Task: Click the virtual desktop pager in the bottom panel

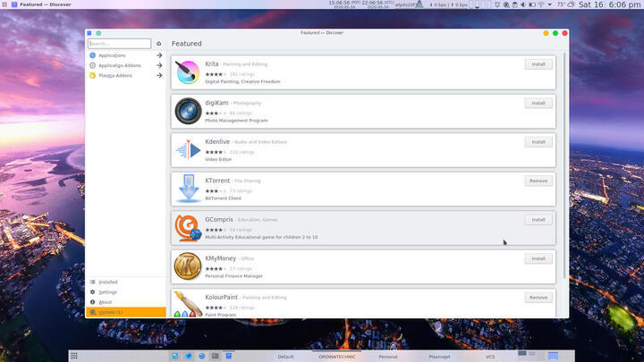Action: [530, 356]
